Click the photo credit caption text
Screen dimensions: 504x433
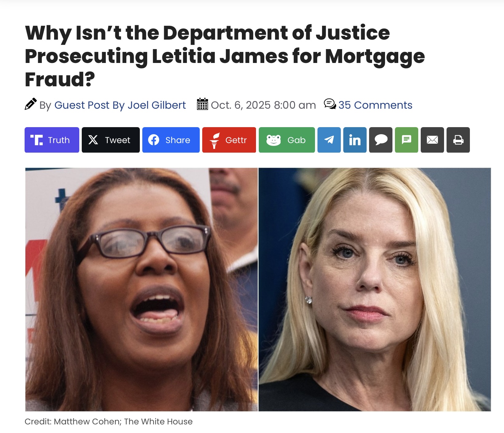pyautogui.click(x=108, y=421)
